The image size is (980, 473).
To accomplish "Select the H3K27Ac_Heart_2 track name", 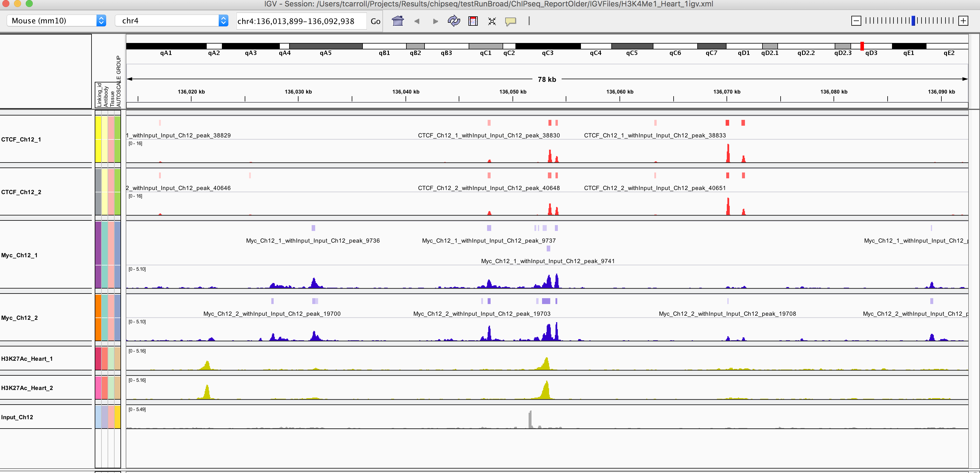I will click(27, 388).
